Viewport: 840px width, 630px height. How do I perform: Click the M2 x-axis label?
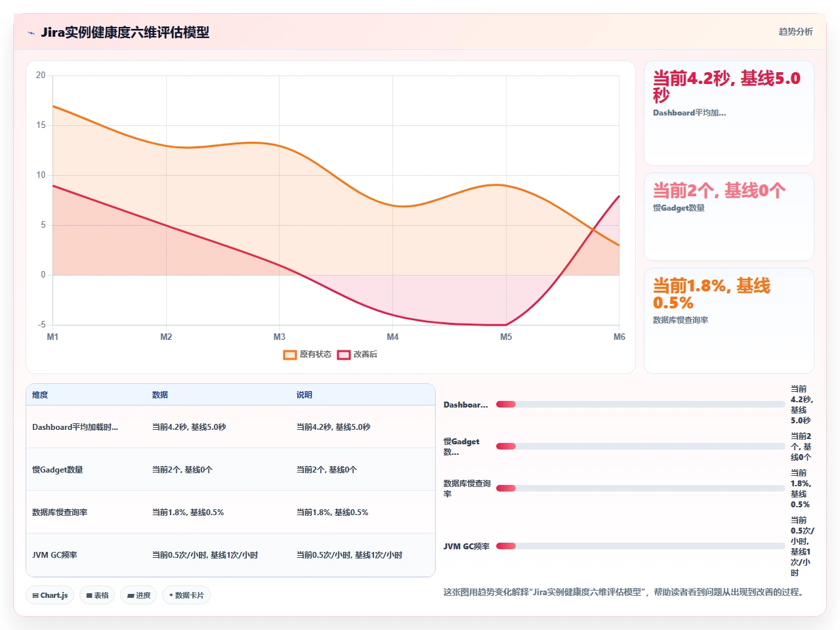click(166, 337)
